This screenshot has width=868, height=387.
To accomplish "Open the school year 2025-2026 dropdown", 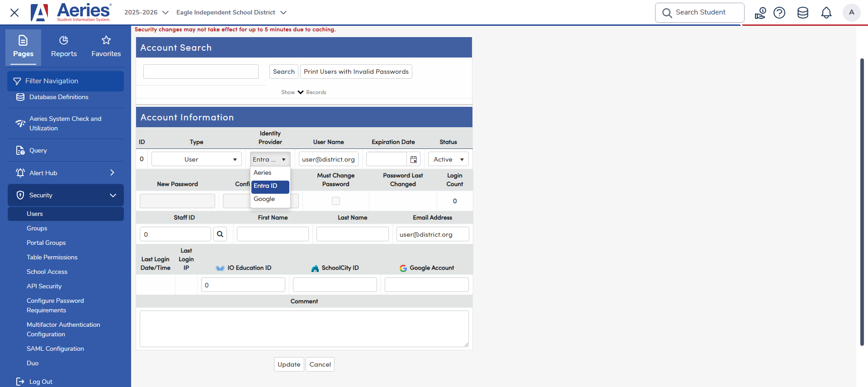I will tap(146, 12).
